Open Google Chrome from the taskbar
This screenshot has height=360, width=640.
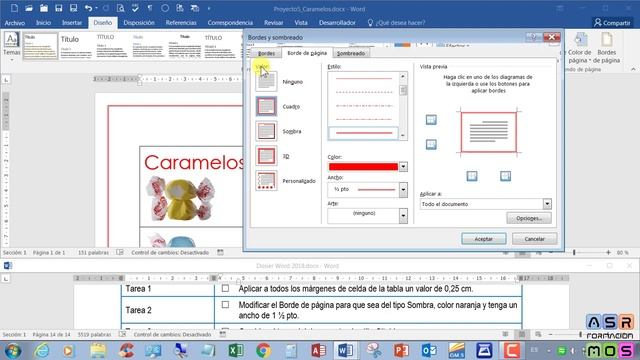[264, 350]
